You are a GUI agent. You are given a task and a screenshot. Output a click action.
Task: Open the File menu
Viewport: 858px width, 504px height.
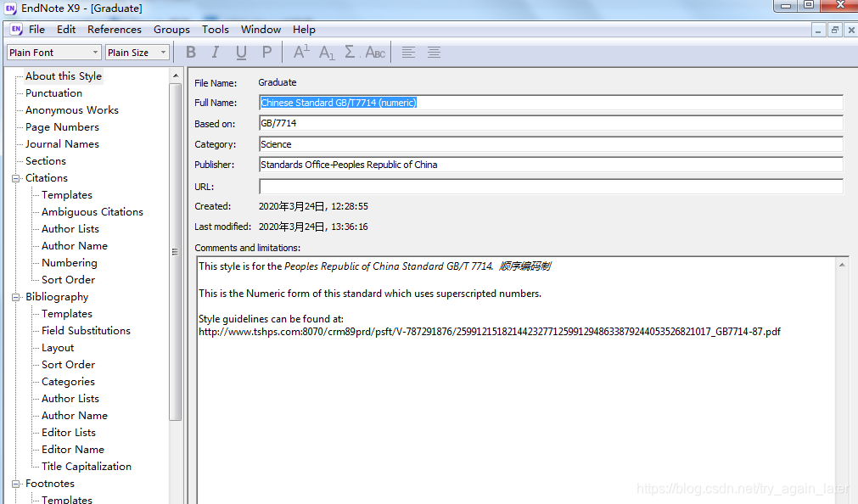[x=36, y=29]
